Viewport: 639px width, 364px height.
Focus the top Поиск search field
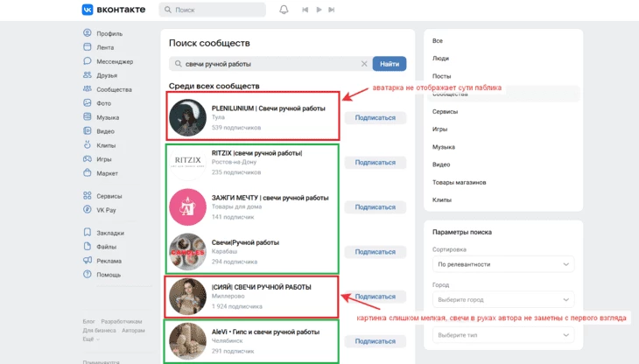point(213,10)
